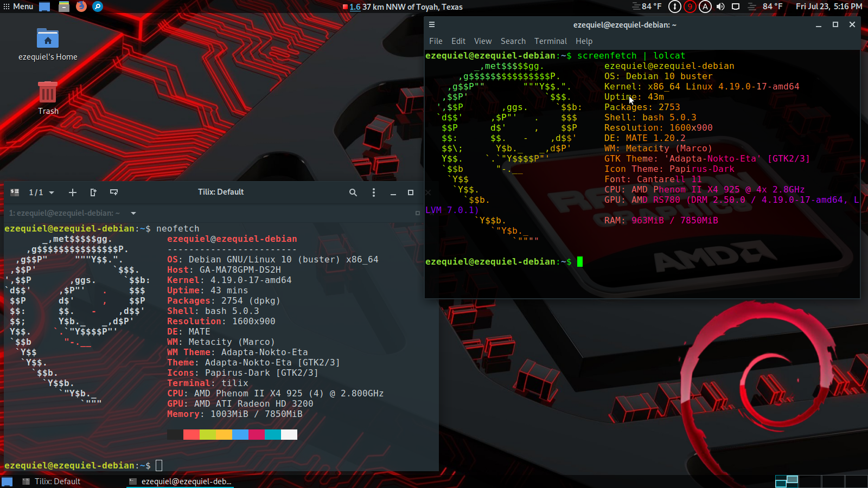The height and width of the screenshot is (488, 868).
Task: Switch to ezequiel@ezequiel-deb taskbar window
Action: coord(181,481)
